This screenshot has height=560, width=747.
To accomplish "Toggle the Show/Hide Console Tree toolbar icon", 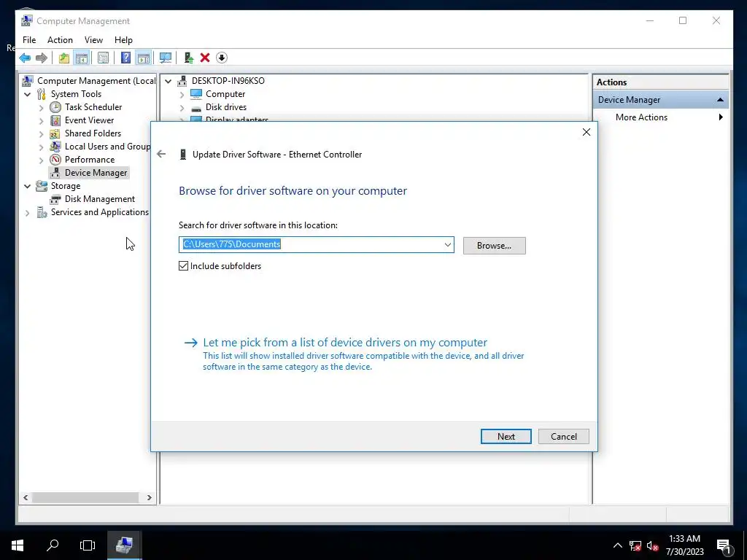I will point(82,58).
